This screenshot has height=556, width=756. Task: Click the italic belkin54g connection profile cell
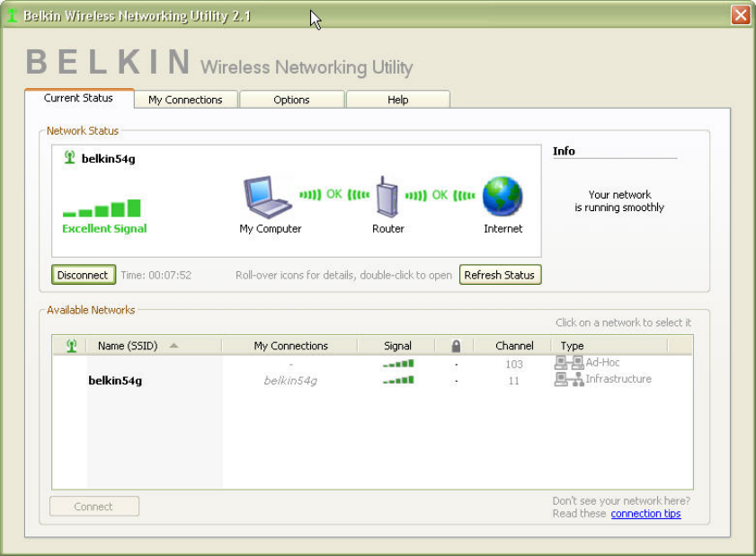[290, 381]
